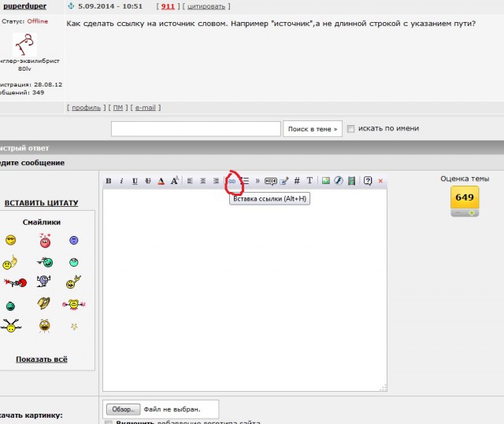Click the 'ПМ' private message link
504x424 pixels.
tap(118, 108)
